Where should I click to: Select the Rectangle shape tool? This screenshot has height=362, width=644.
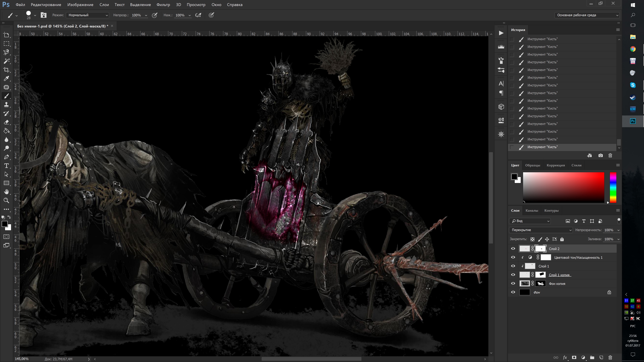[x=7, y=183]
